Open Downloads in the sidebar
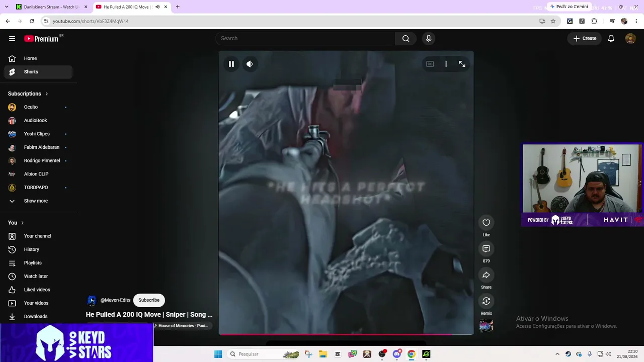This screenshot has height=362, width=644. 38,317
